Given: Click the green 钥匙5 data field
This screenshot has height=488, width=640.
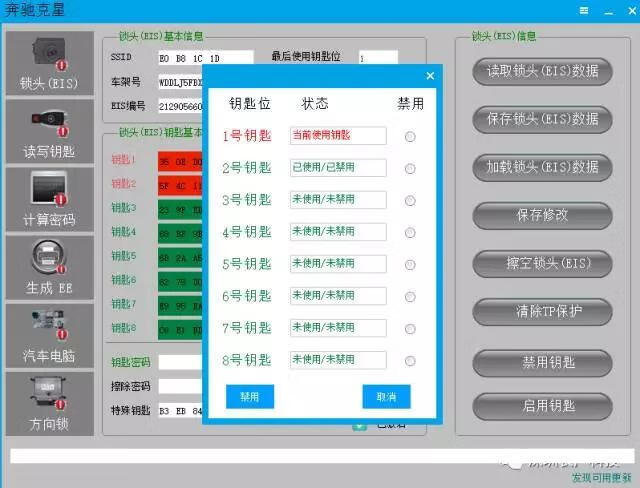Looking at the screenshot, I should point(180,258).
